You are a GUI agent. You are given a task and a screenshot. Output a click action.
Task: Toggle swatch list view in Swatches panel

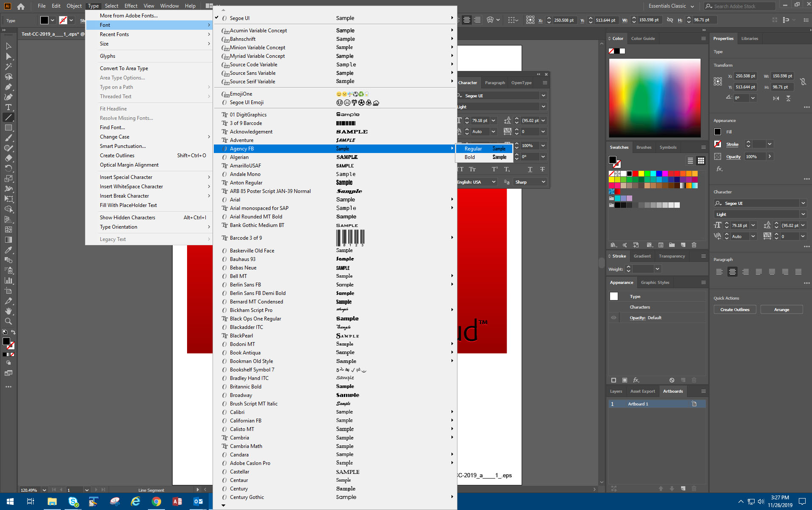690,161
